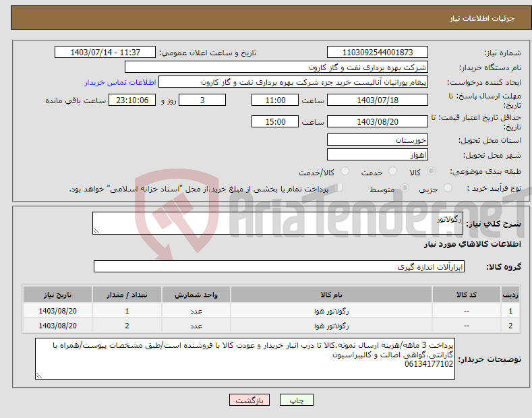Click date 1403/08/20 in row 1

click(x=57, y=311)
